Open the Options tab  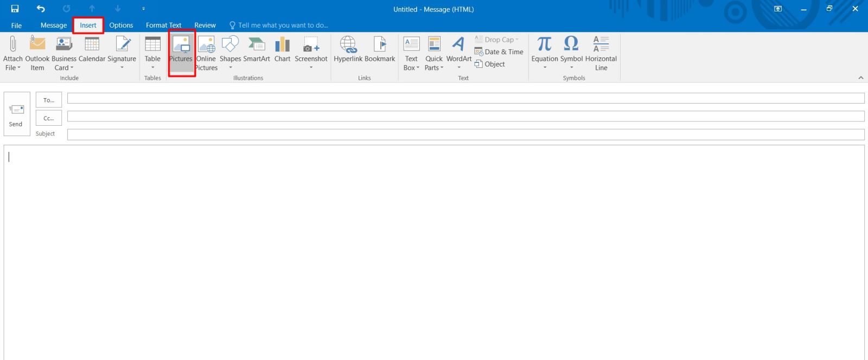tap(121, 25)
